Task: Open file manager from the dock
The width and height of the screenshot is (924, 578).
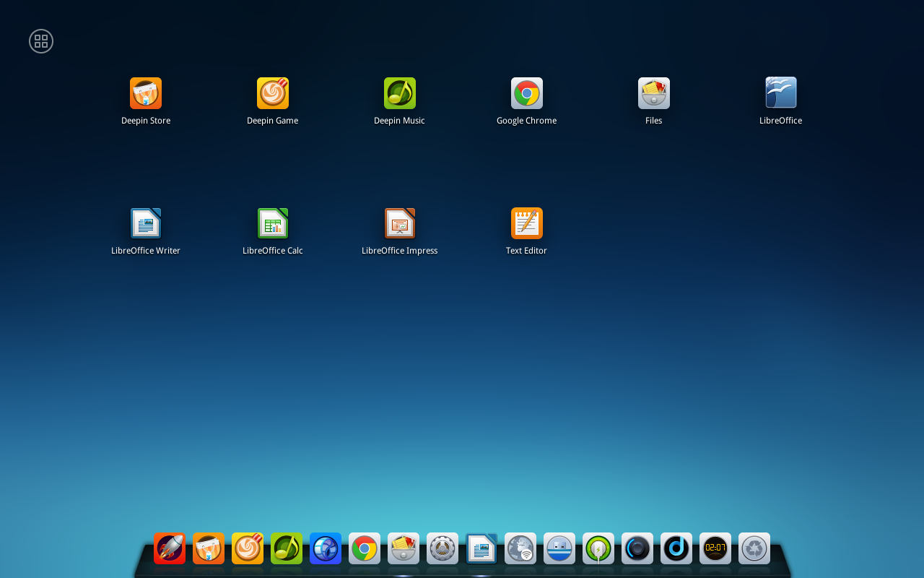Action: point(404,548)
